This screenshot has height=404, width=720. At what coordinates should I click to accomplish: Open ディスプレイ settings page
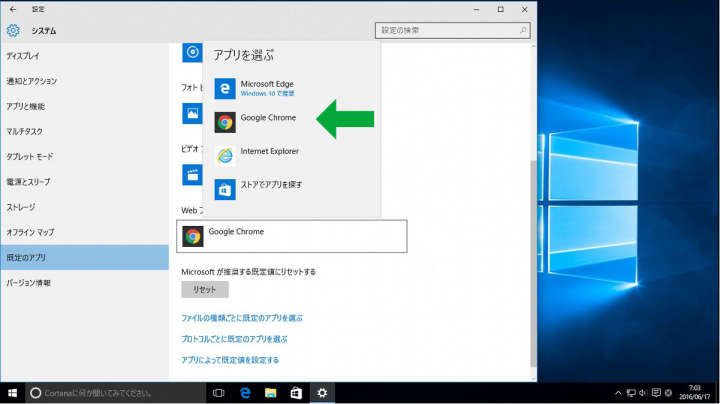[x=84, y=56]
